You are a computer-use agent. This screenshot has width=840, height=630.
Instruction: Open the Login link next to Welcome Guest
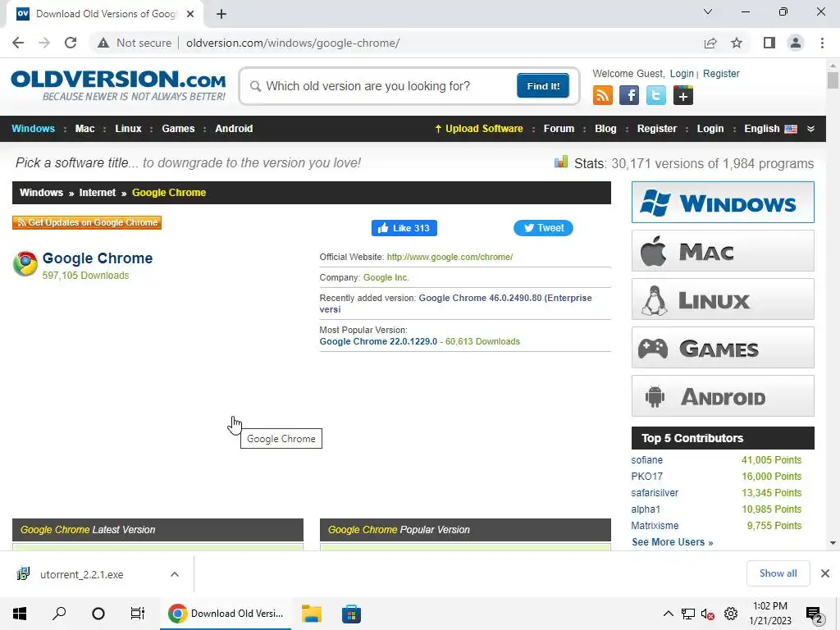(x=682, y=73)
